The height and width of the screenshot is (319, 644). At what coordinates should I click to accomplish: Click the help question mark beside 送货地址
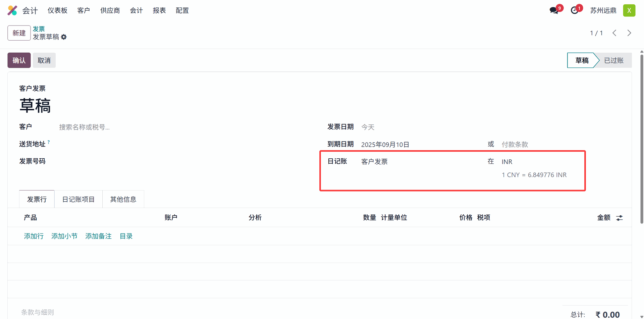(x=49, y=142)
